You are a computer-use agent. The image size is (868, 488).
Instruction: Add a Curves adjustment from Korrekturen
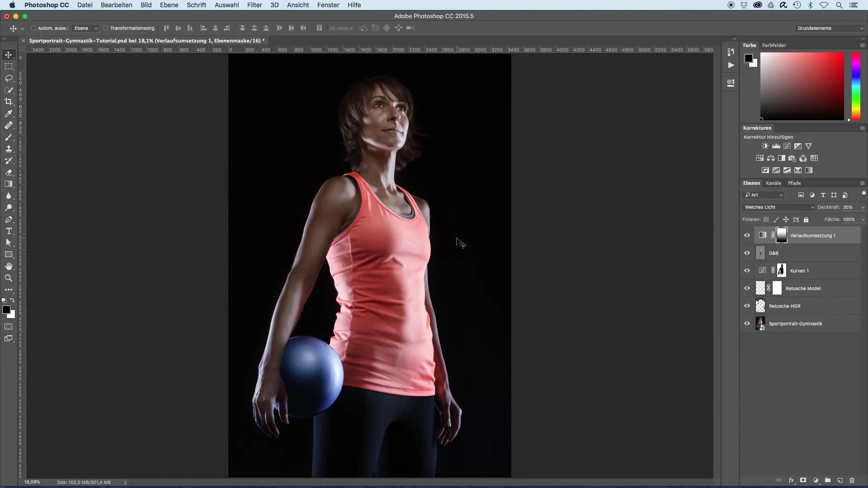click(787, 146)
